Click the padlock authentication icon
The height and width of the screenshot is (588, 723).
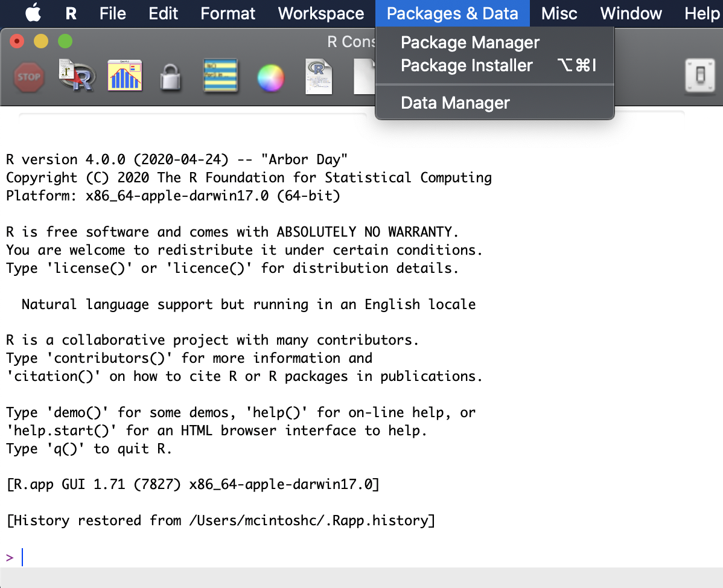pyautogui.click(x=171, y=77)
